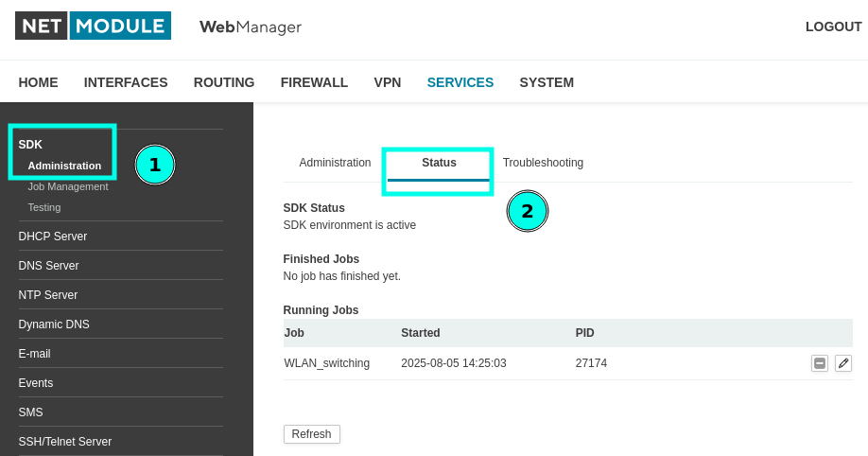Screen dimensions: 868x456
Task: Select E-mail in the sidebar
Action: coord(34,354)
